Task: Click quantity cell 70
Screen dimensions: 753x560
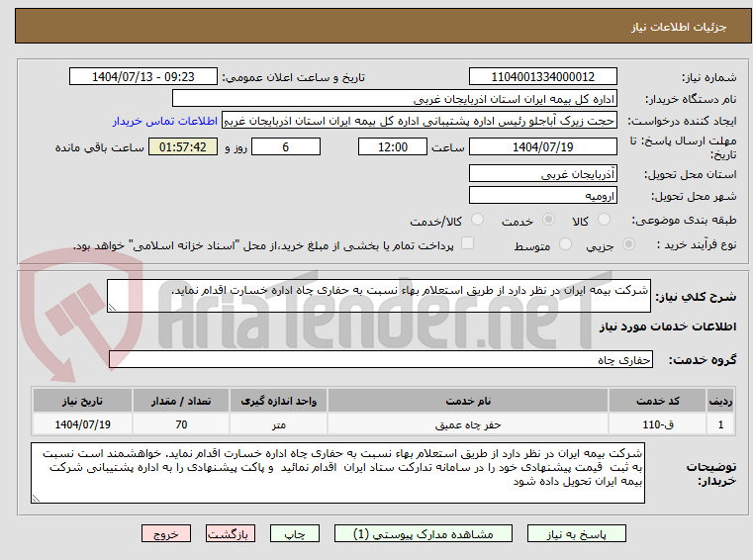Action: pyautogui.click(x=181, y=424)
